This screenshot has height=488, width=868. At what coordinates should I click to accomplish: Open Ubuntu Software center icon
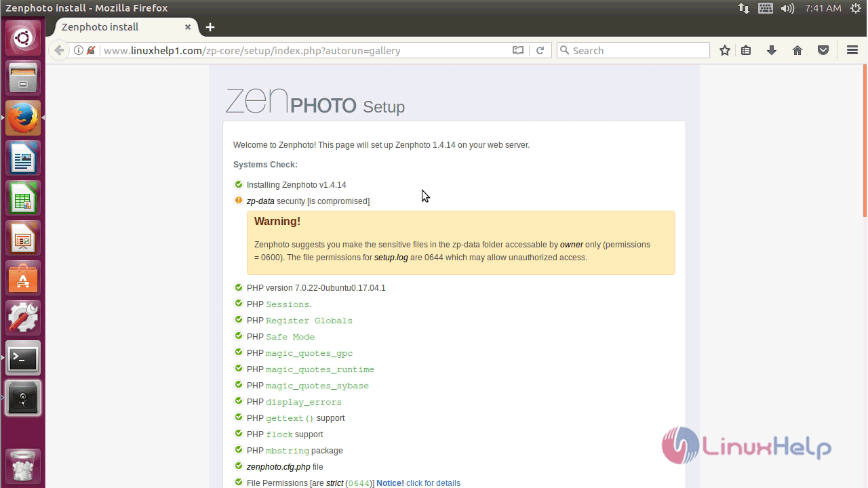tap(23, 278)
